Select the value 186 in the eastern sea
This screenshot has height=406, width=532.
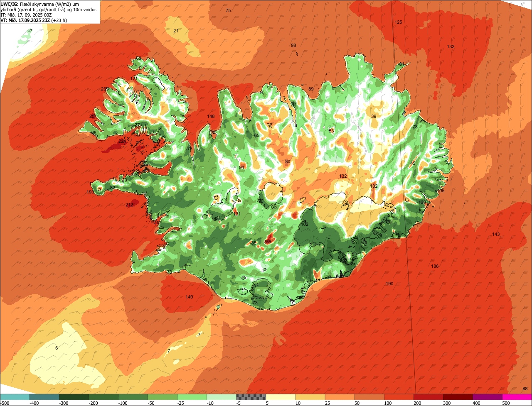(x=435, y=266)
